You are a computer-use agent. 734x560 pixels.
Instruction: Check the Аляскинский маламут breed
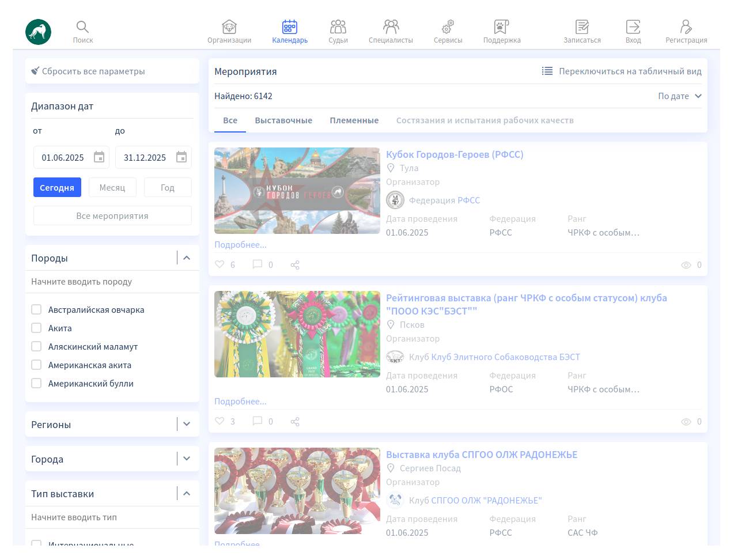click(x=36, y=346)
